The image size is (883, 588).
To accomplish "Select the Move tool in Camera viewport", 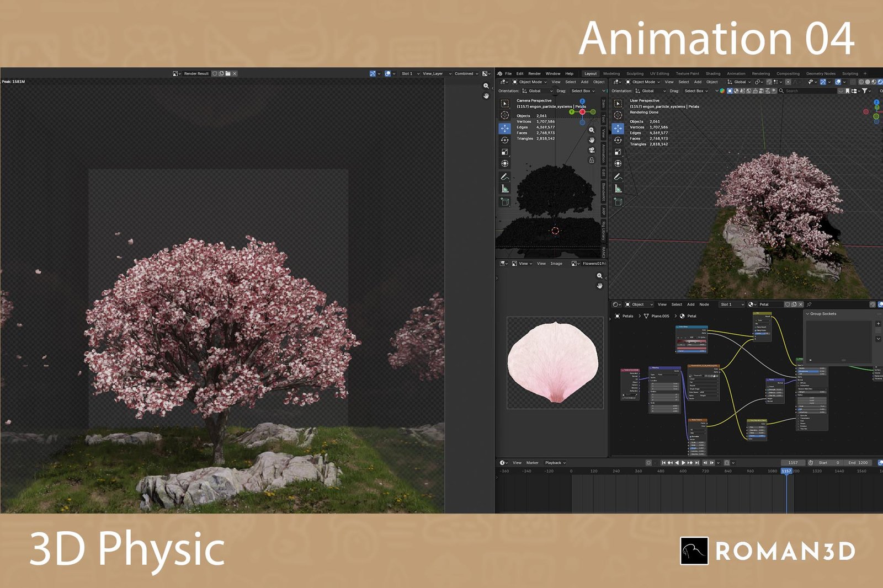I will click(504, 128).
